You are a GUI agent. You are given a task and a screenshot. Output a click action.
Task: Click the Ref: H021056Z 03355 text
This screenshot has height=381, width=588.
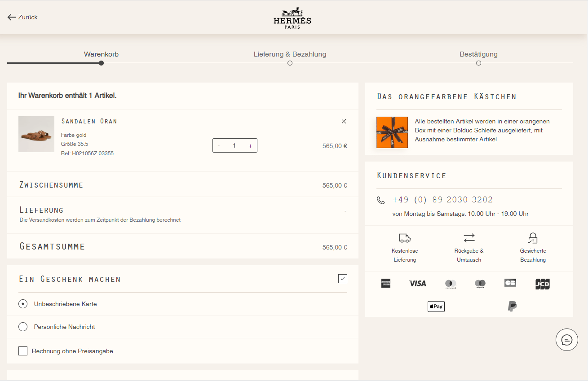pyautogui.click(x=87, y=153)
